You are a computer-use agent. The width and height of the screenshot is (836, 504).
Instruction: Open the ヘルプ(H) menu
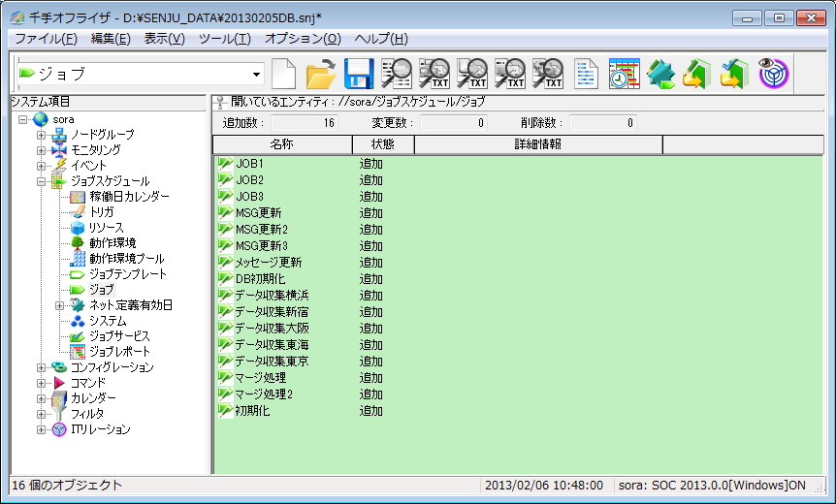(381, 39)
